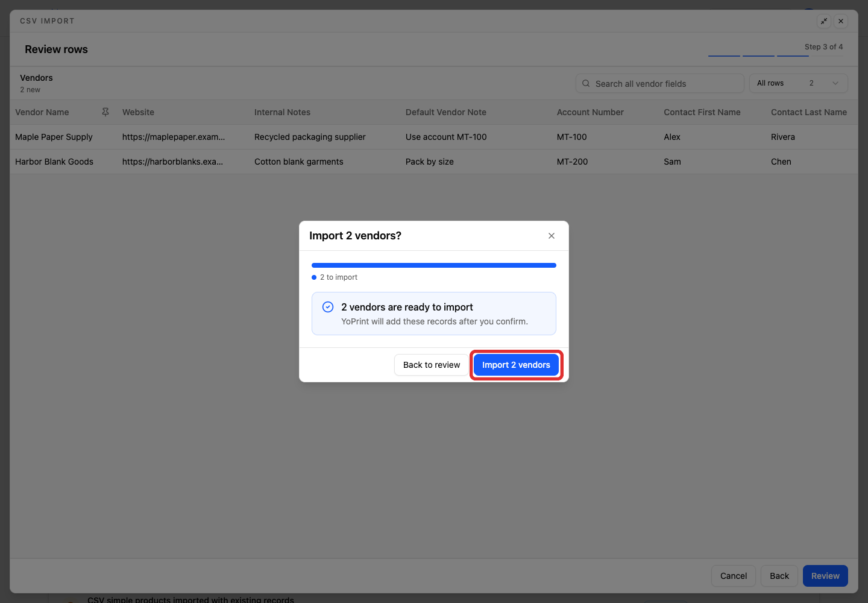Screen dimensions: 868x603
Task: Click the blue Review button
Action: point(825,576)
